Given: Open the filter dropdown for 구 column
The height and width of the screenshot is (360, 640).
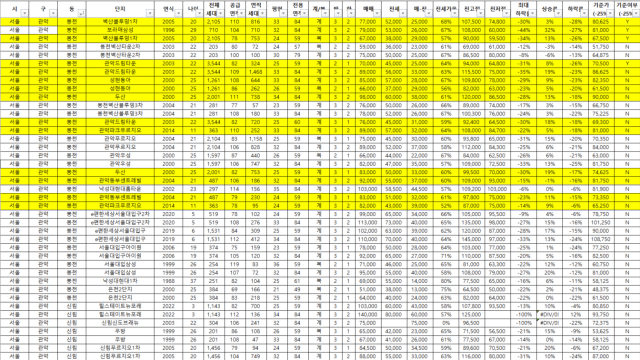Looking at the screenshot, I should [53, 13].
